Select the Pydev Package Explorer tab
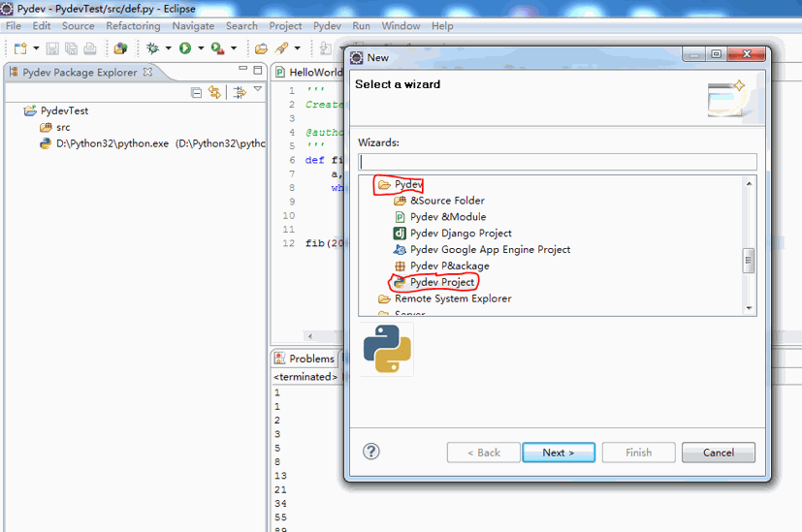The width and height of the screenshot is (802, 532). coord(80,72)
